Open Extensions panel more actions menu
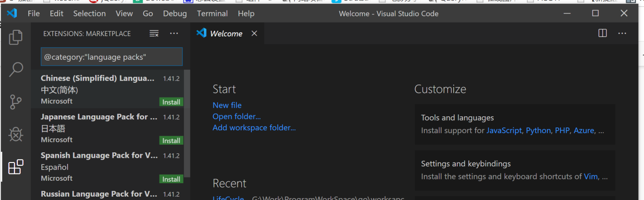The height and width of the screenshot is (200, 644). coord(174,34)
